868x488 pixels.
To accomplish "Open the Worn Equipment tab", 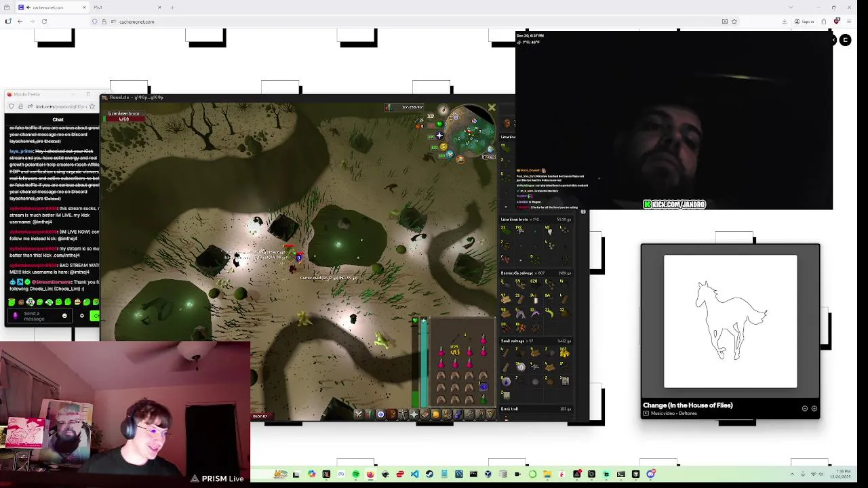I will click(x=403, y=414).
